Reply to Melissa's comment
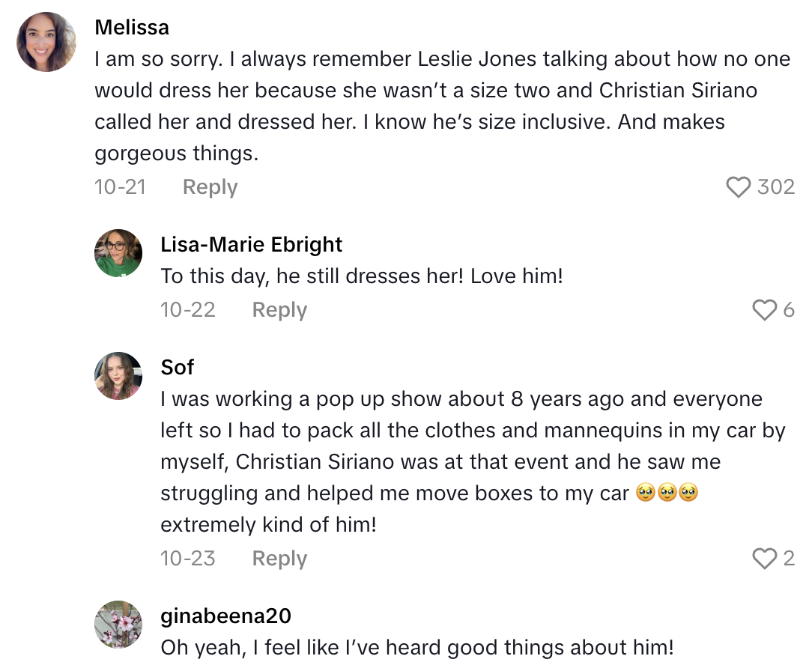 coord(210,187)
